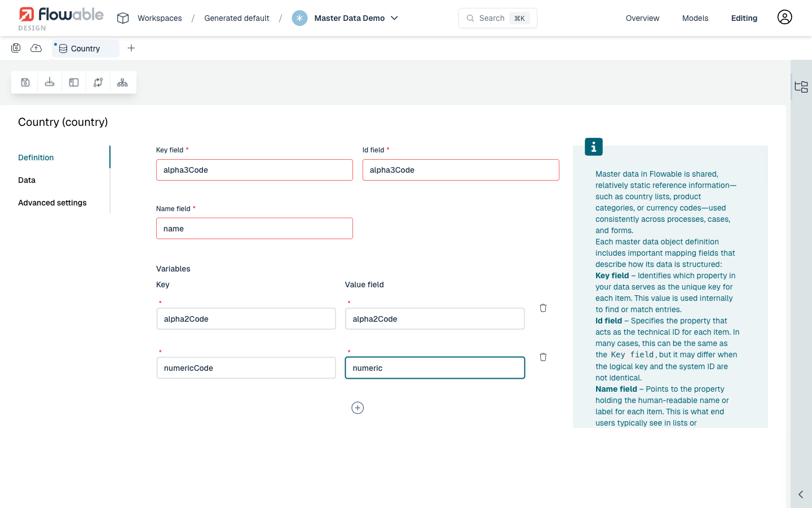The height and width of the screenshot is (508, 812).
Task: Open the hierarchy tree toolbar icon
Action: [122, 82]
